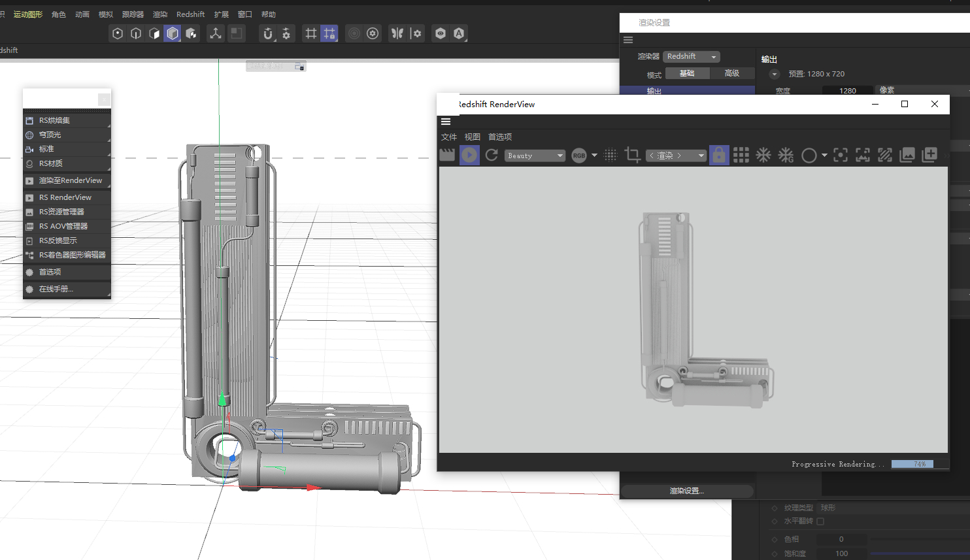This screenshot has width=970, height=560.
Task: Click the snowflake freeze icon
Action: tap(763, 155)
